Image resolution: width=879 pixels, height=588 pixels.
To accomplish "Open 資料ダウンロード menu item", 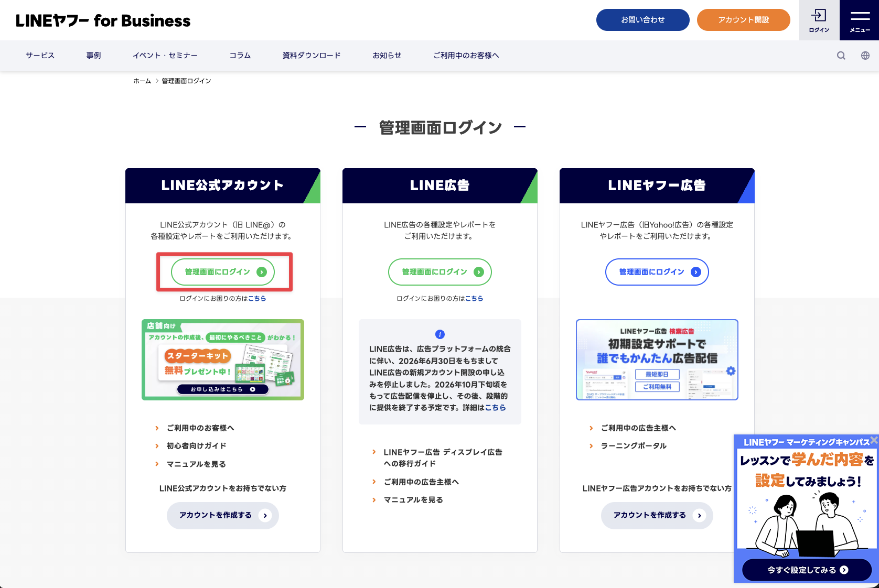I will click(312, 56).
